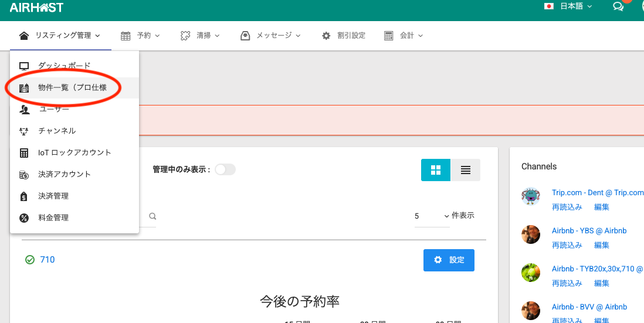Expand the メッセージ navigation menu

270,36
